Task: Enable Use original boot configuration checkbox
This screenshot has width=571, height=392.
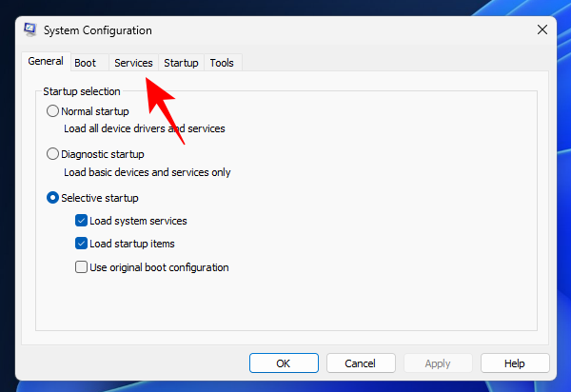Action: (81, 267)
